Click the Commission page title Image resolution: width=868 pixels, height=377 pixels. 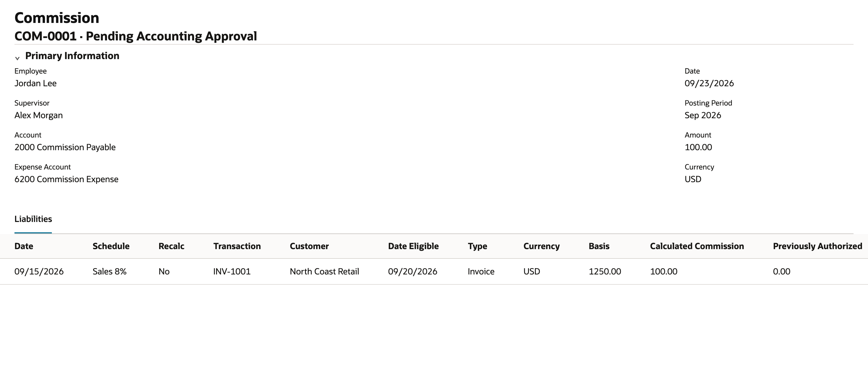click(x=57, y=18)
